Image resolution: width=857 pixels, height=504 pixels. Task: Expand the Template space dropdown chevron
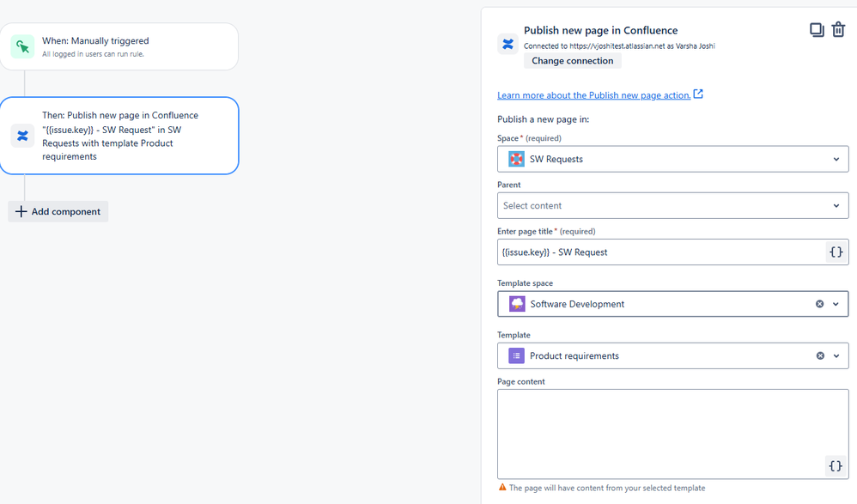[836, 304]
